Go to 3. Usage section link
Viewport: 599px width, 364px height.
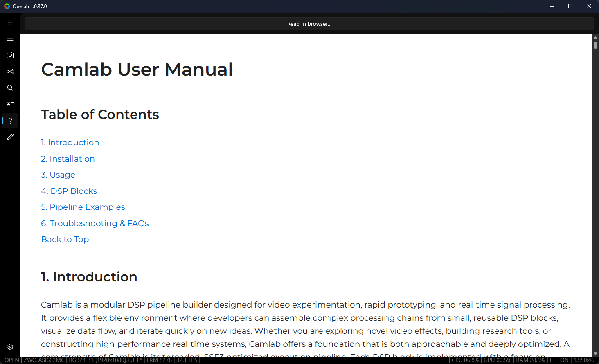pyautogui.click(x=58, y=175)
